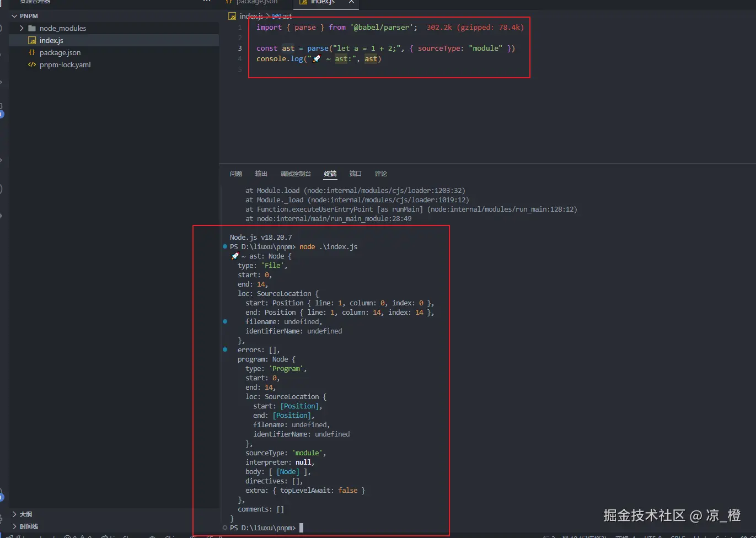
Task: Open pnpm-lock.yaml from the file list
Action: coord(65,64)
